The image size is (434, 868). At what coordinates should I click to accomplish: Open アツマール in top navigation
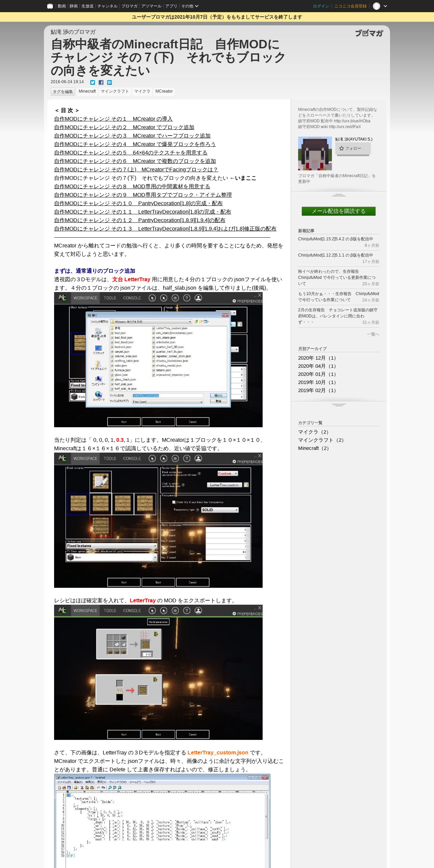click(151, 6)
